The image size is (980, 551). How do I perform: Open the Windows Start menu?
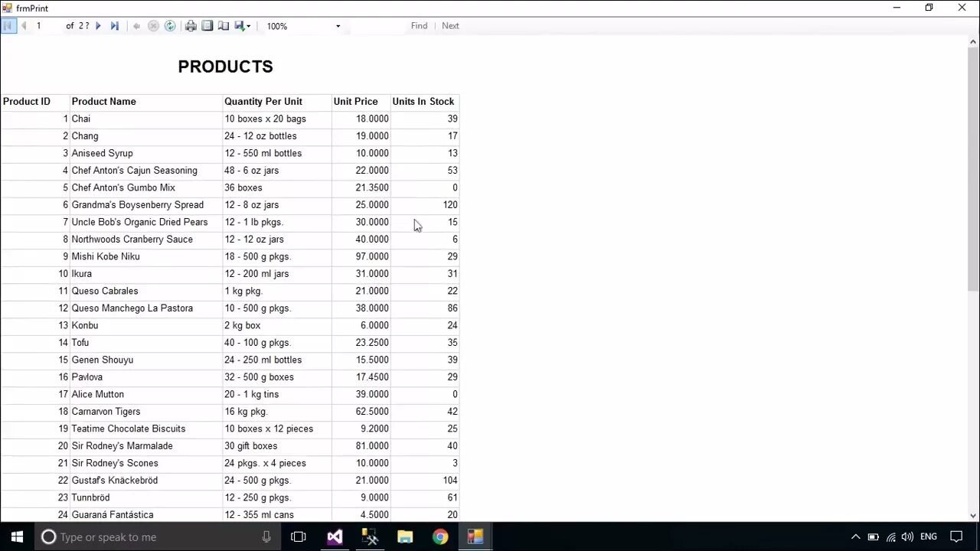pyautogui.click(x=17, y=536)
